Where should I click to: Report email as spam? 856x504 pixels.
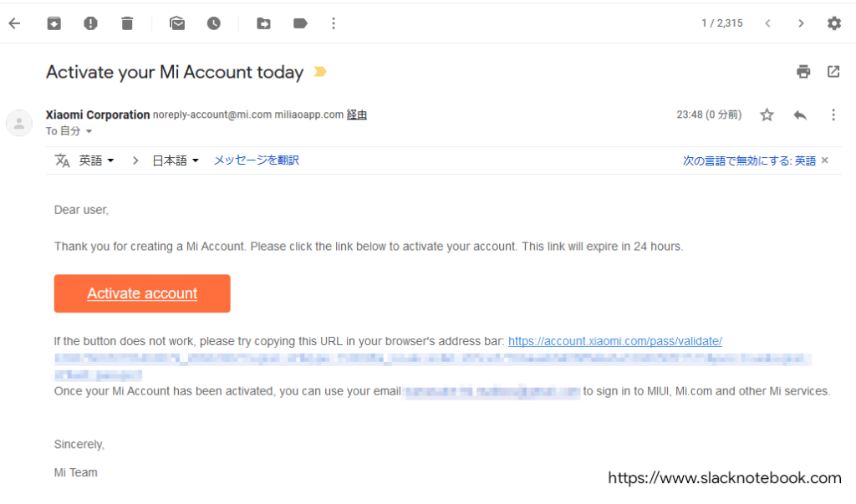(x=90, y=23)
